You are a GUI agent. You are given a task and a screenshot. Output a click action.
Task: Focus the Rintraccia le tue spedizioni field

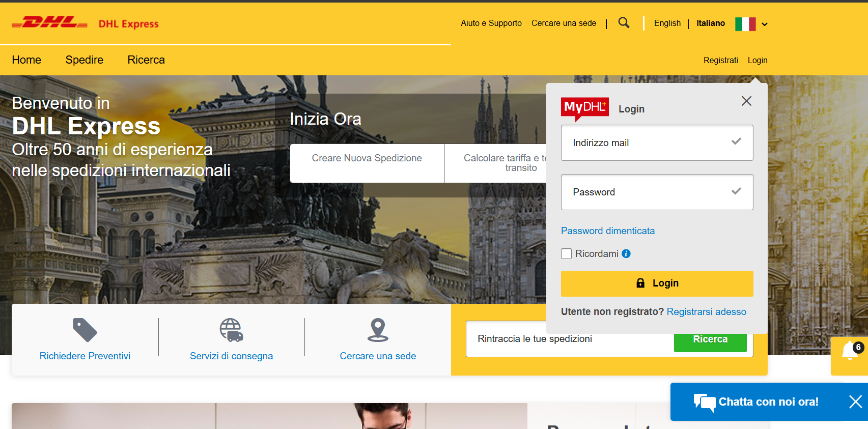coord(570,339)
